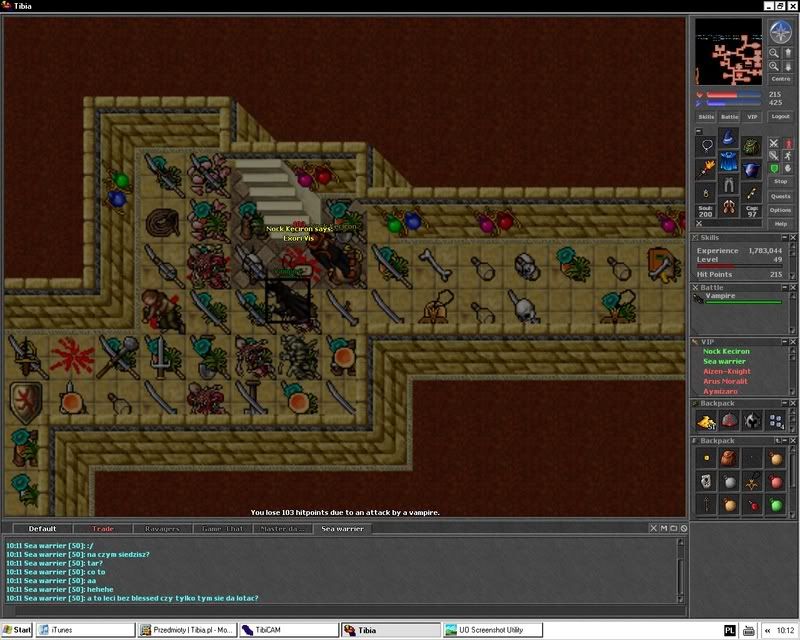Enable balanced fighting mode
Viewport: 800px width, 640px height.
click(774, 156)
